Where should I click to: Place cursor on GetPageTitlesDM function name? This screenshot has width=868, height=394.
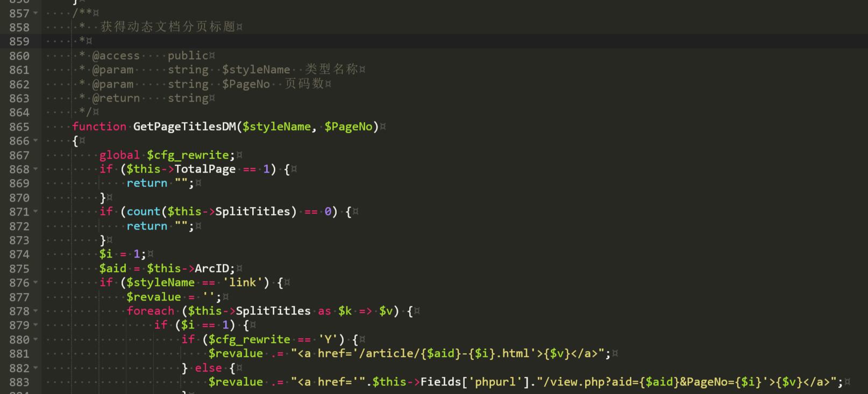tap(184, 127)
